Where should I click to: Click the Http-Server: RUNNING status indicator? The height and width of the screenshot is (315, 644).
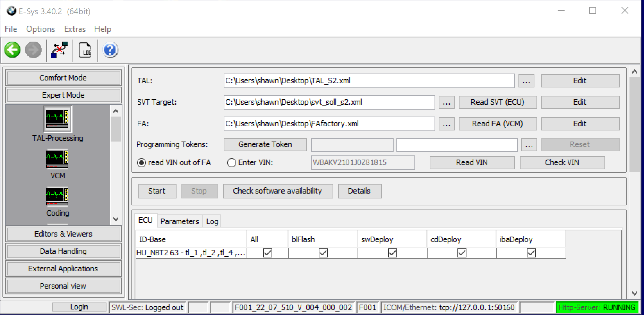pos(597,307)
